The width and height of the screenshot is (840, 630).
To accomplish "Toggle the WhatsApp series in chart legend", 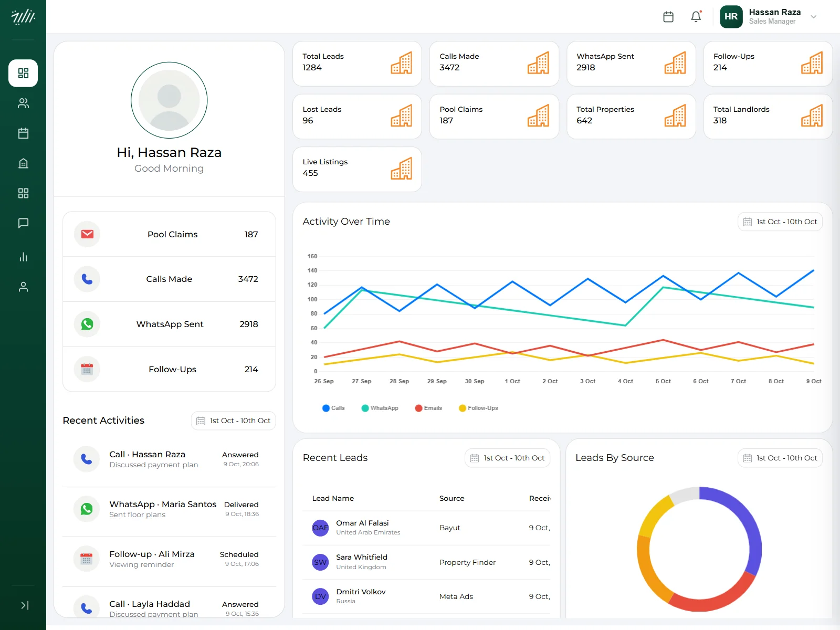I will tap(380, 408).
